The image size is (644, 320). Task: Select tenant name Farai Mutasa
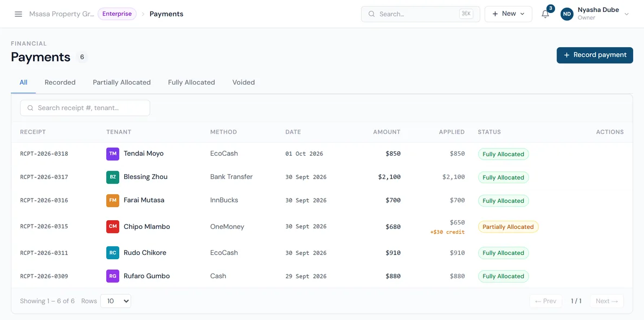(x=144, y=201)
